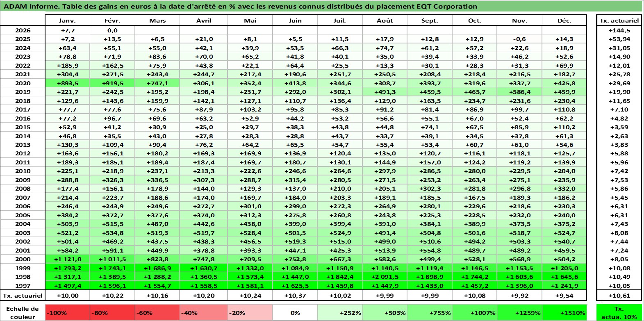The width and height of the screenshot is (644, 321).
Task: Click the 'Mars' column header
Action: [x=157, y=20]
